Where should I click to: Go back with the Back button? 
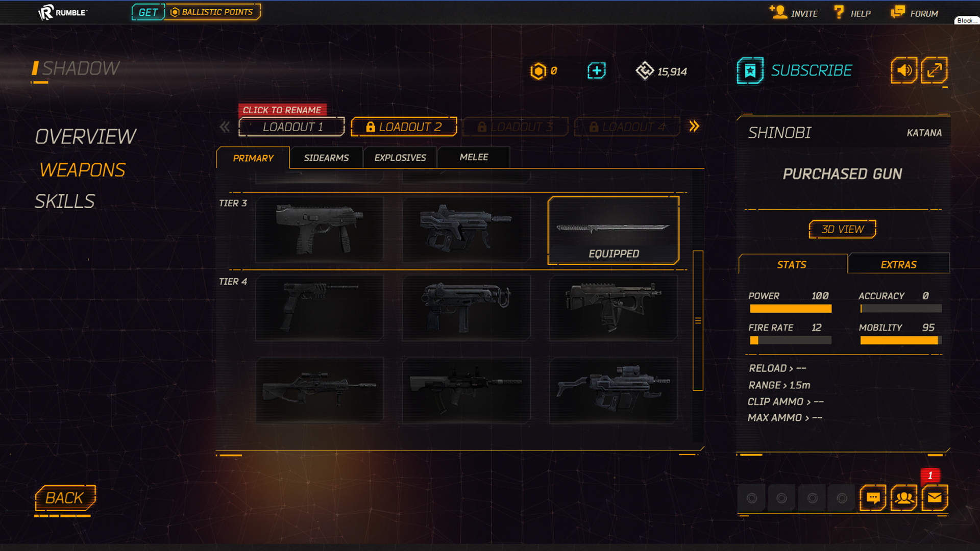[65, 498]
